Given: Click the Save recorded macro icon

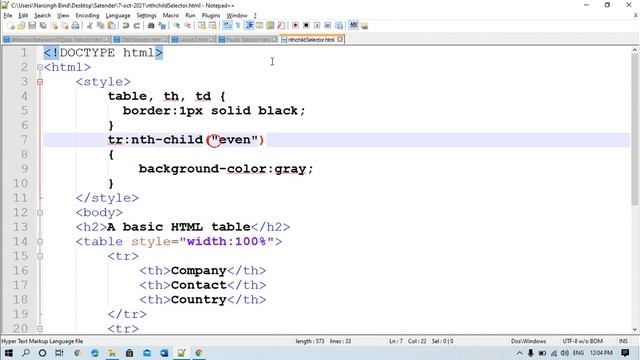Looking at the screenshot, I should [x=339, y=26].
